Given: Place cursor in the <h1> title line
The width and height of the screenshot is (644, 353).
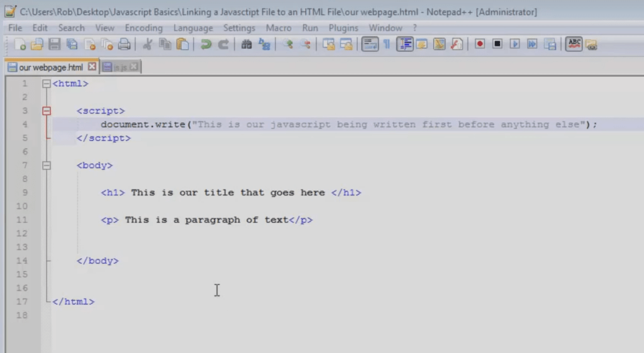Looking at the screenshot, I should (x=231, y=193).
